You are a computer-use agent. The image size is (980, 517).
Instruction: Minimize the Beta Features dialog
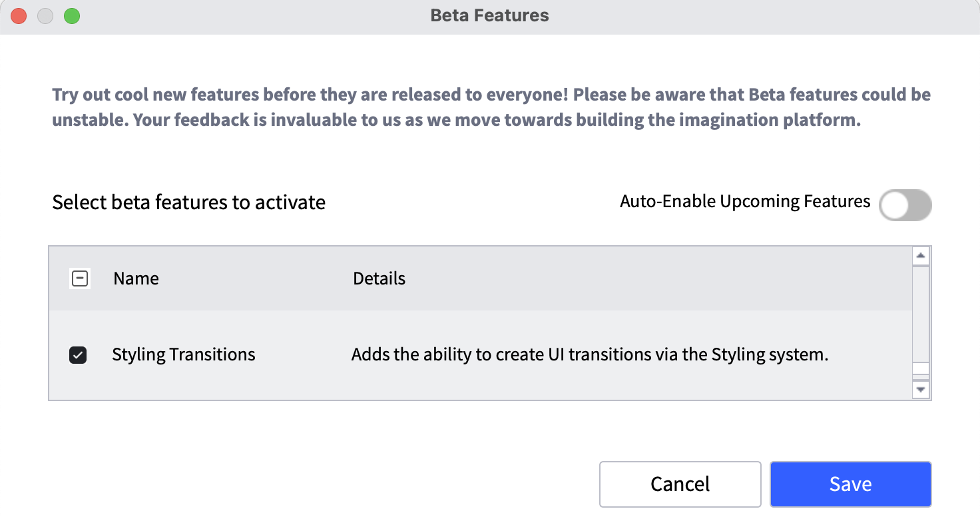coord(45,16)
